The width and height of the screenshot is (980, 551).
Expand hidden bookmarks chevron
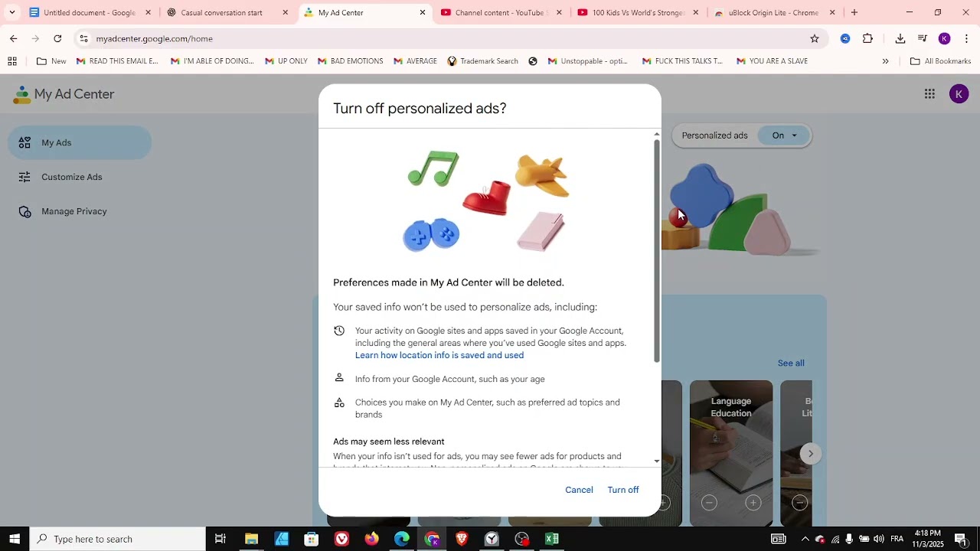[886, 61]
